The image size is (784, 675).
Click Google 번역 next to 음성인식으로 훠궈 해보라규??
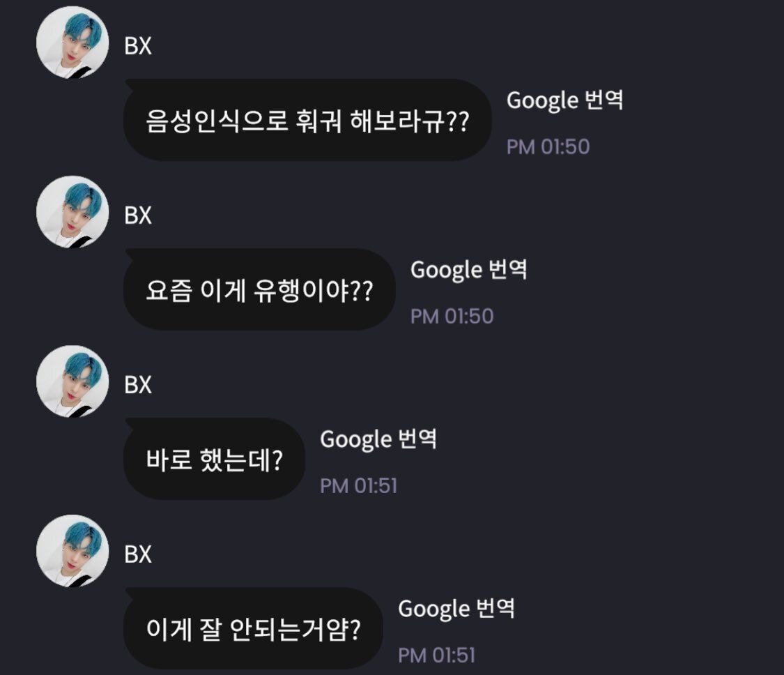pos(564,101)
